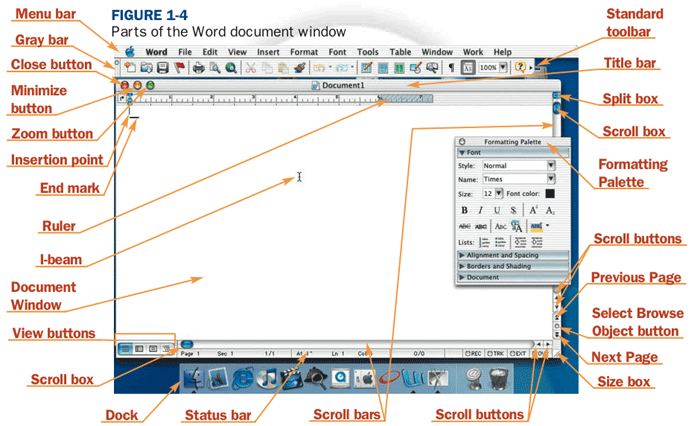The height and width of the screenshot is (426, 700).
Task: Click the REC indicator in status bar
Action: (473, 353)
